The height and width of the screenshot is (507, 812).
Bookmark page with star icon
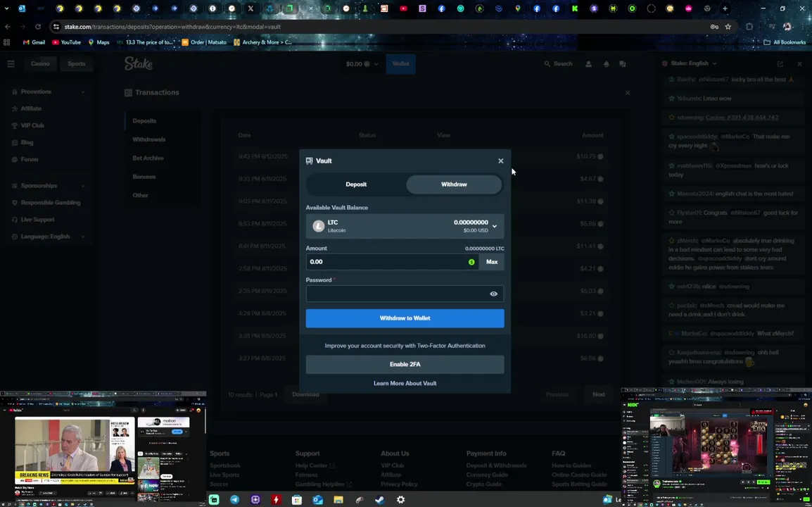pos(728,27)
